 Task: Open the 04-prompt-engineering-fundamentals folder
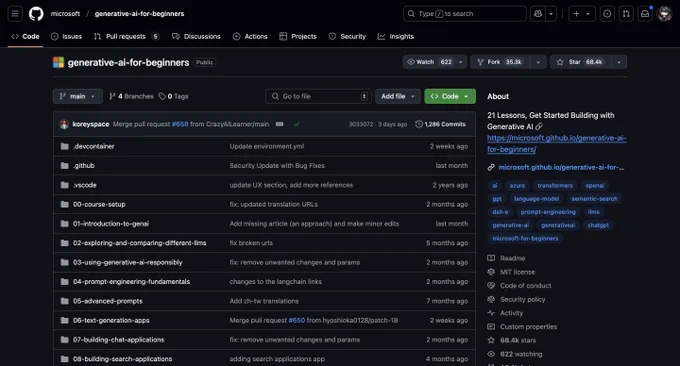click(131, 282)
